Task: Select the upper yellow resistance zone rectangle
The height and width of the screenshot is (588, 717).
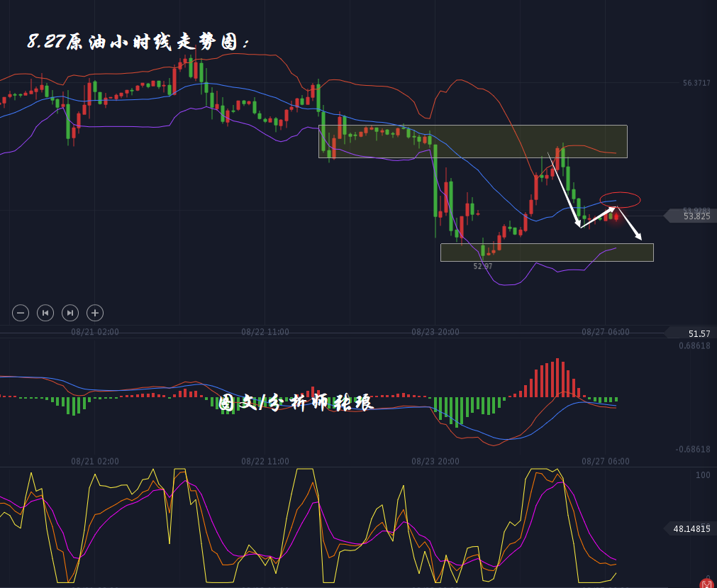Action: coord(472,141)
